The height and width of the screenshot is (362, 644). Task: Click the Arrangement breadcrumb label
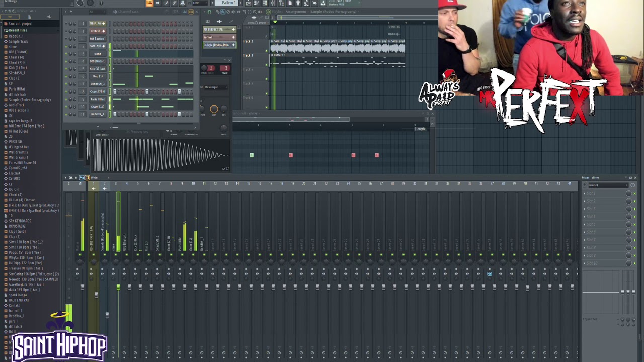(x=296, y=12)
